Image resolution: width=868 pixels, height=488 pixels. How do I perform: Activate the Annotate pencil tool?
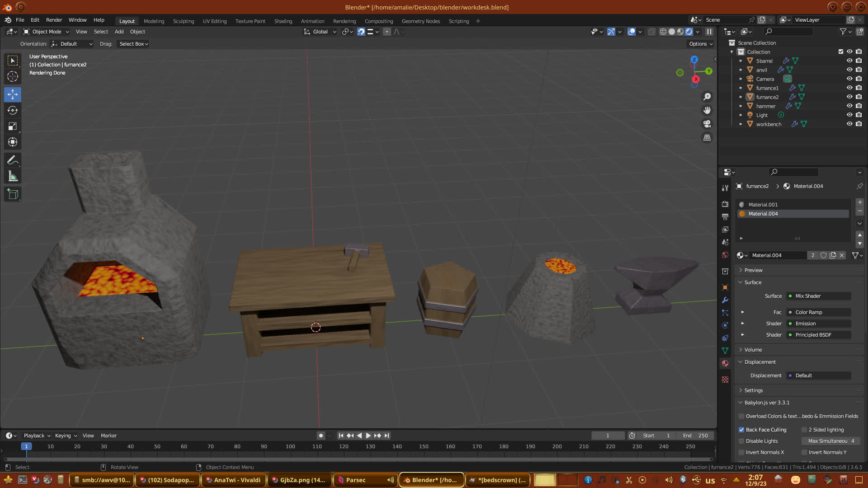[x=13, y=160]
